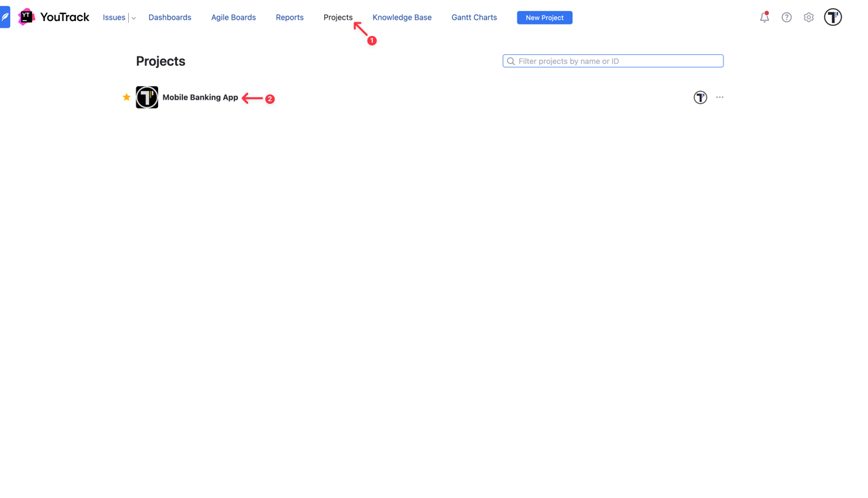This screenshot has height=498, width=868.
Task: Navigate to Knowledge Base
Action: click(402, 18)
